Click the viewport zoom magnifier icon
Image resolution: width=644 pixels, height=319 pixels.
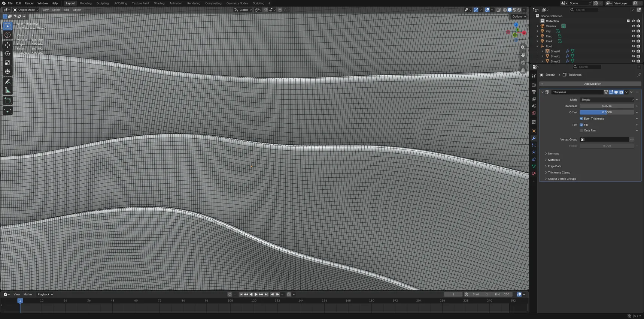(x=523, y=48)
